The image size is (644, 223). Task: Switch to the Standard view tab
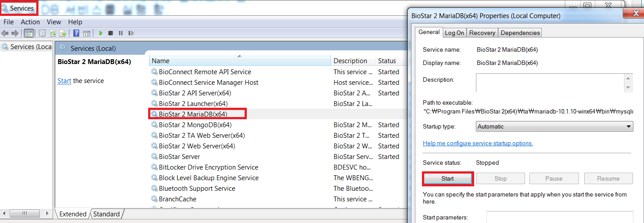pos(106,214)
